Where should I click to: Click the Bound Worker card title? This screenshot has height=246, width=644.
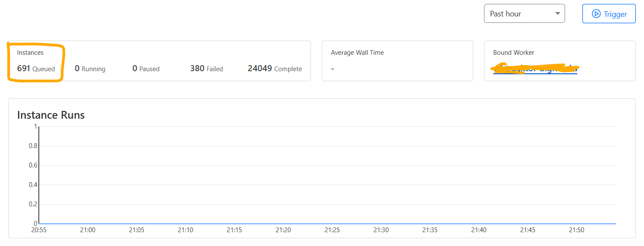pos(513,53)
